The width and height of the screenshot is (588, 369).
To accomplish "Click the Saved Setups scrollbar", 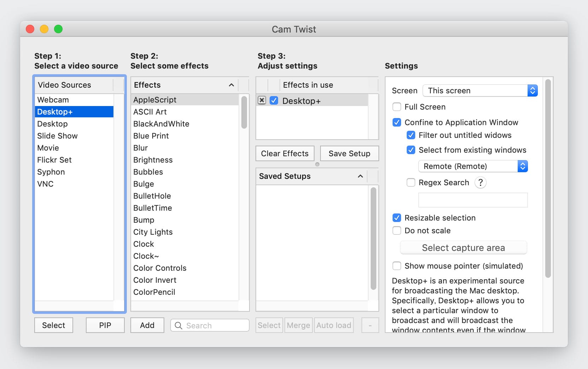I will [374, 239].
